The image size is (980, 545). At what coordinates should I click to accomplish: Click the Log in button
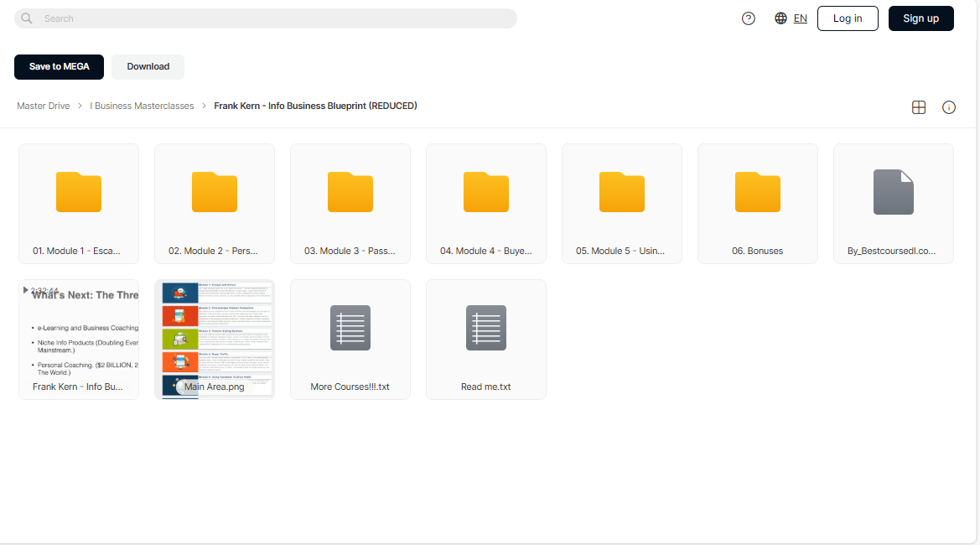tap(848, 18)
